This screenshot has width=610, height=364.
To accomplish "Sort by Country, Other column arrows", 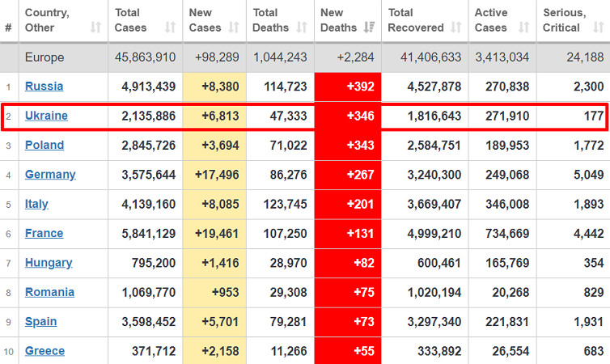I will [x=95, y=28].
